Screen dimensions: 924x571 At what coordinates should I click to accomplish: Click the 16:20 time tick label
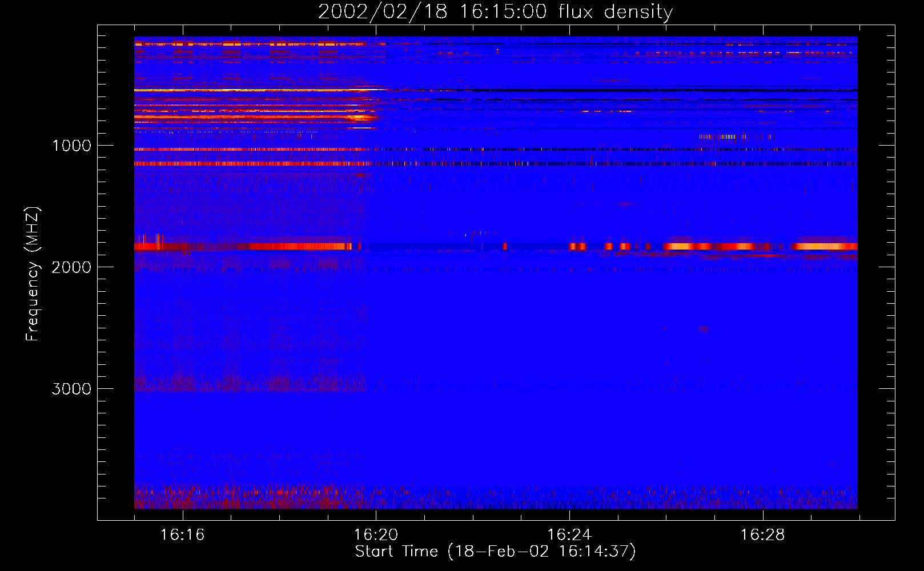pos(376,534)
